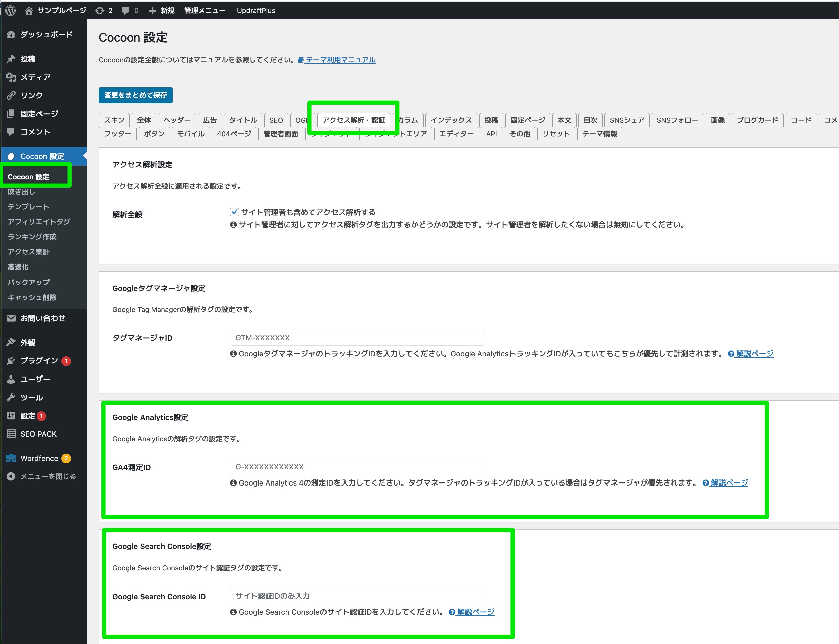Open the アクセス解析・認証 tab

tap(354, 120)
